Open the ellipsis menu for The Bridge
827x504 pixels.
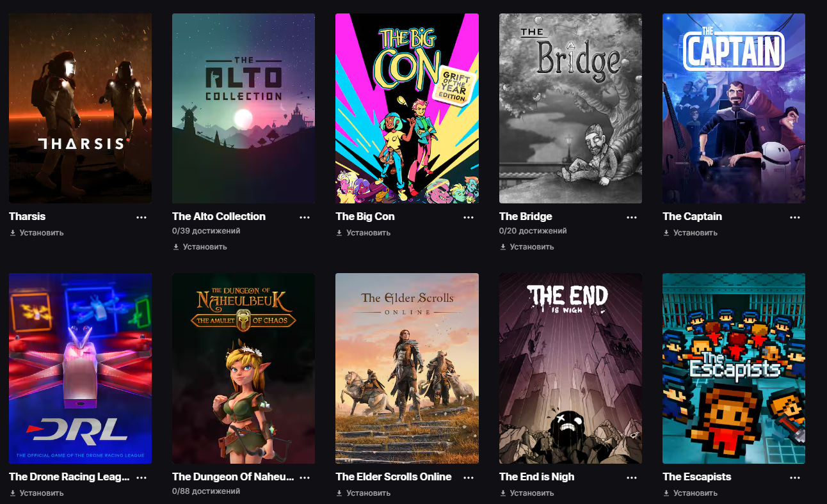(632, 217)
